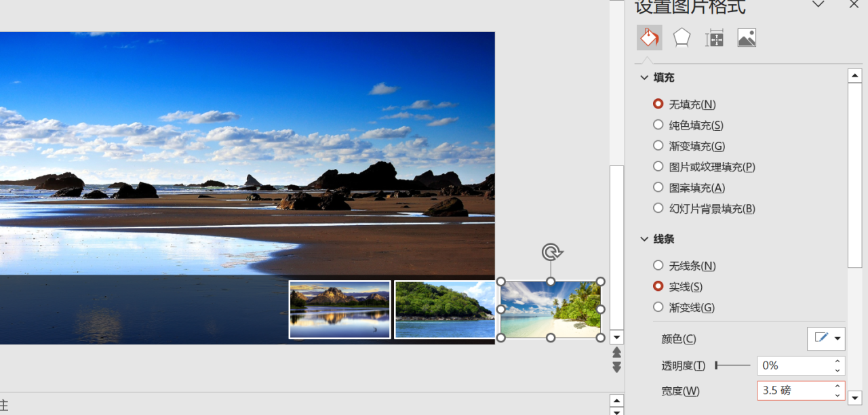Open the Size & Properties tab icon

point(714,38)
